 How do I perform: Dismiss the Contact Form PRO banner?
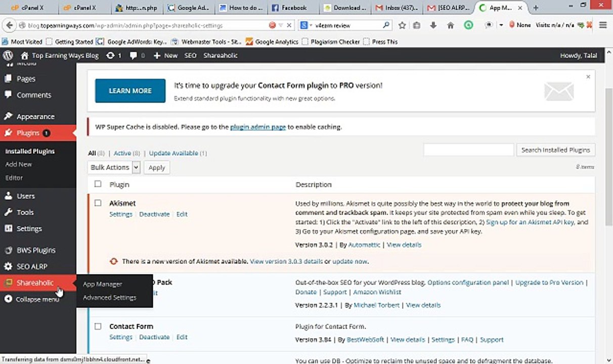pos(588,77)
